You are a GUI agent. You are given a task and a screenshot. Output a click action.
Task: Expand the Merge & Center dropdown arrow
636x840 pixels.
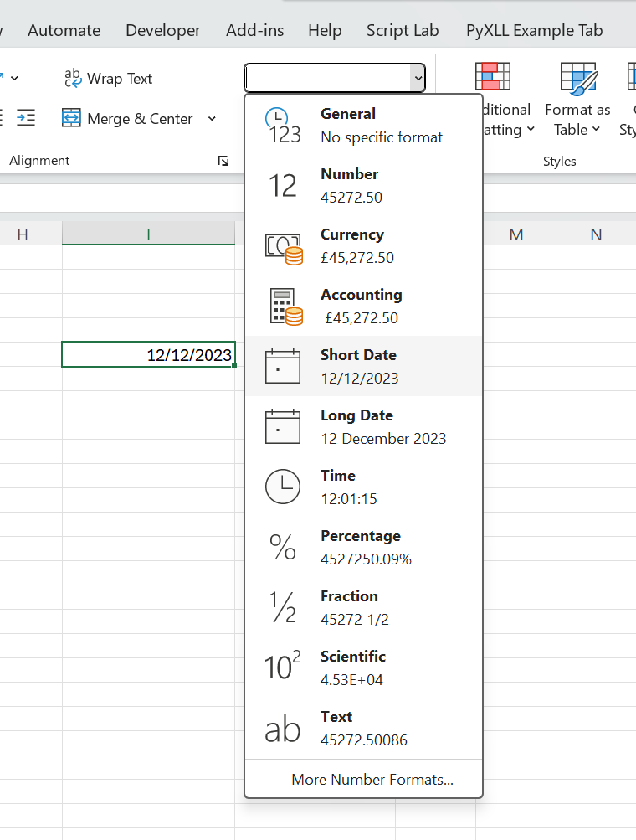point(212,119)
